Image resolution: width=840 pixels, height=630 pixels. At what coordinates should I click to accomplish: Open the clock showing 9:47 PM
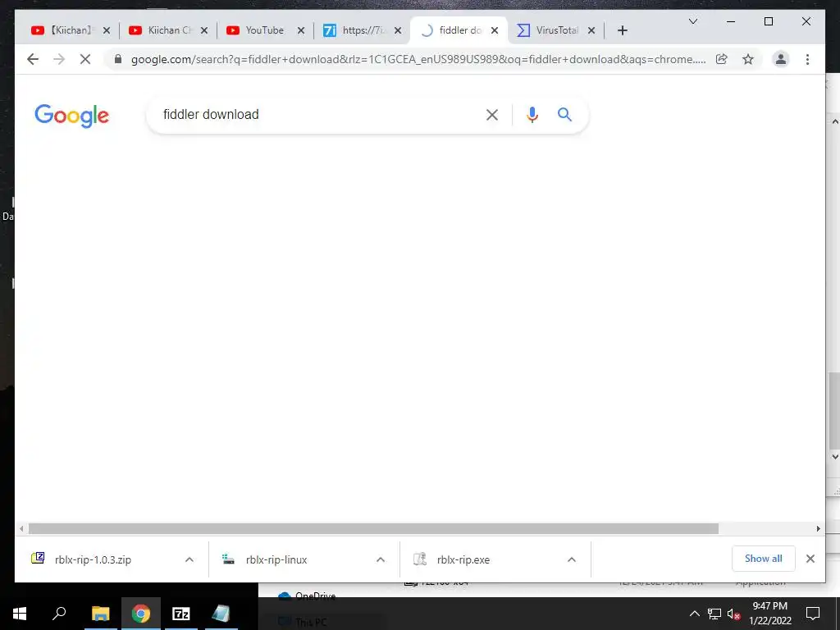click(769, 614)
